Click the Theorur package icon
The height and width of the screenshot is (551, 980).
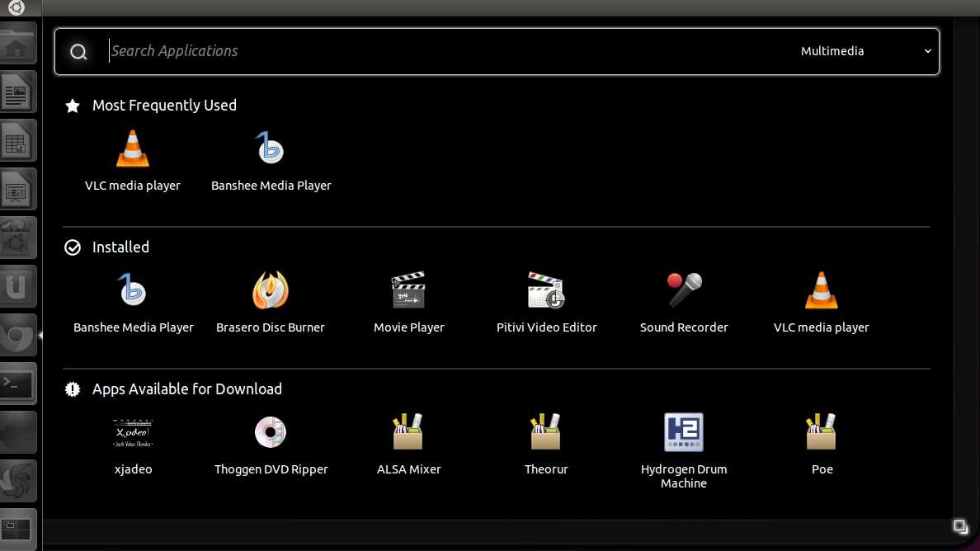[x=546, y=433]
